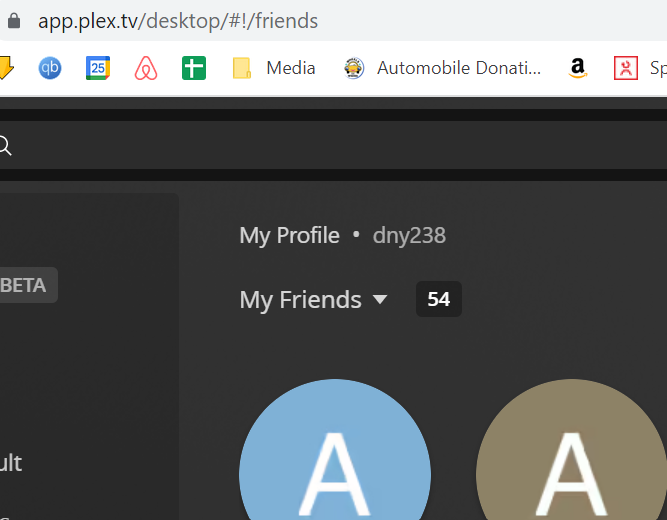Viewport: 667px width, 520px height.
Task: Open the yellow arrow bookmark icon
Action: (x=6, y=68)
